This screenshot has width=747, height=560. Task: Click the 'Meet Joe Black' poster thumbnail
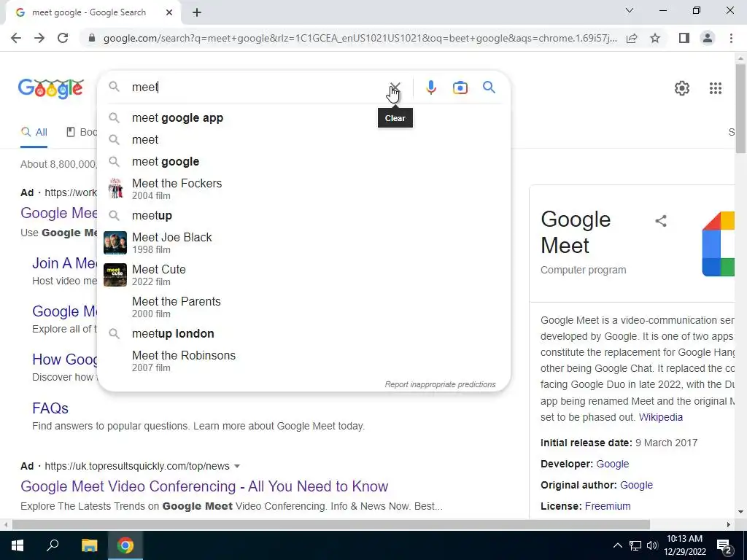pos(115,243)
